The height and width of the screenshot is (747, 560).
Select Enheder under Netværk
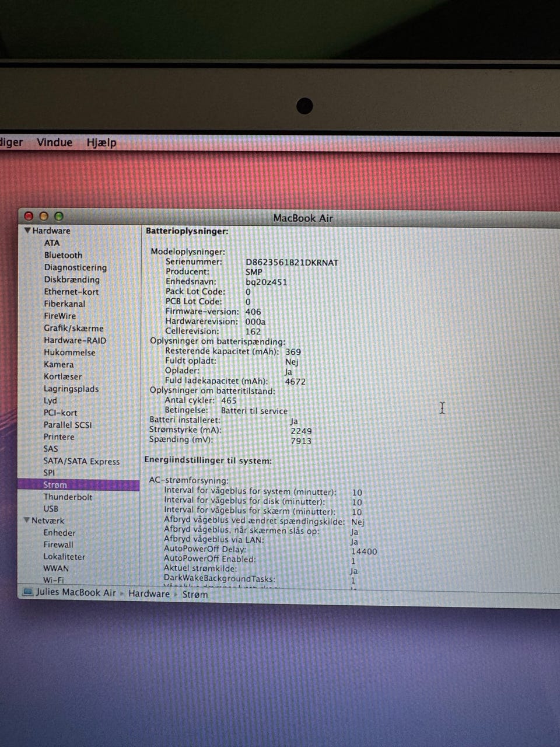tap(60, 532)
